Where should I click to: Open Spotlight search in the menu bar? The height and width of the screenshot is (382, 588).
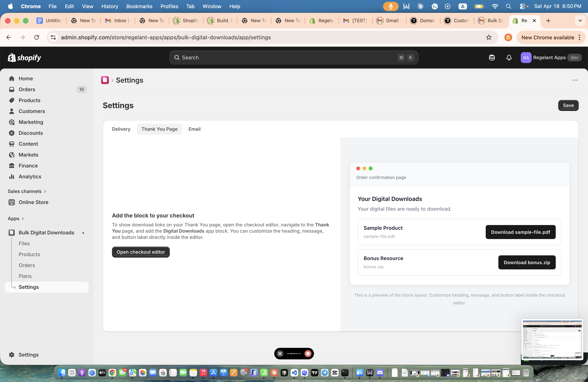tap(508, 6)
